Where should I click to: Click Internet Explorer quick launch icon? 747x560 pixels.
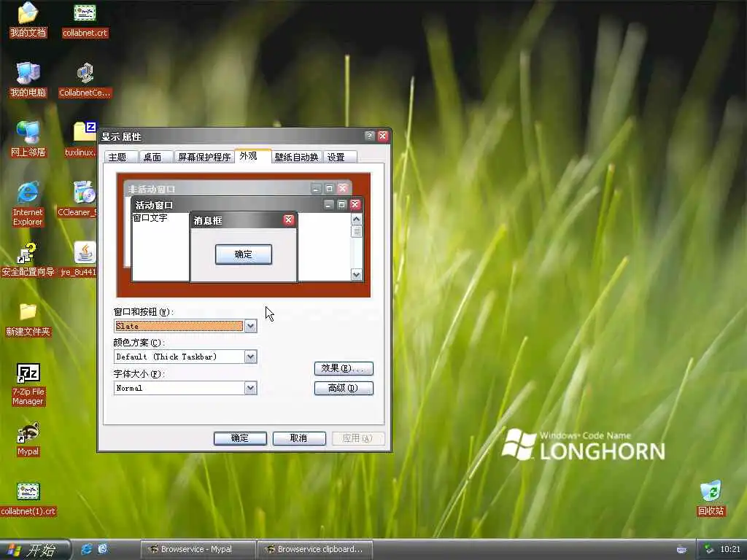pos(87,549)
